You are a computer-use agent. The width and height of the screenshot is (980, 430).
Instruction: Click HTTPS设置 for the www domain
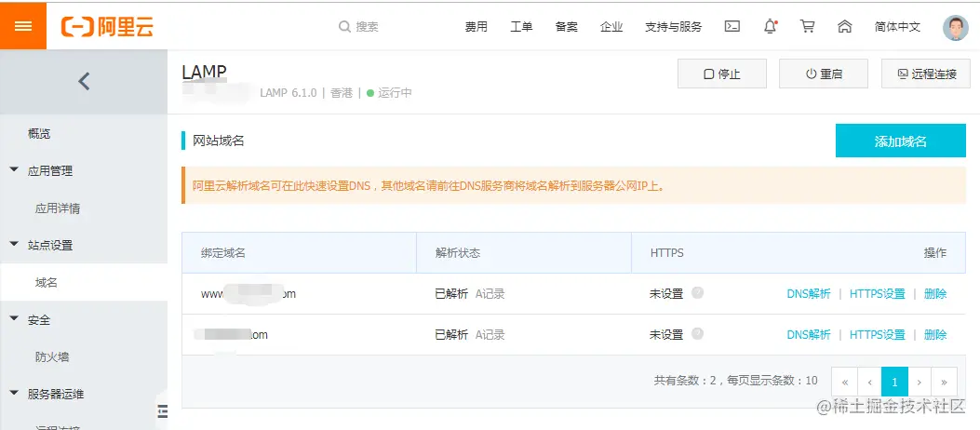pyautogui.click(x=877, y=294)
